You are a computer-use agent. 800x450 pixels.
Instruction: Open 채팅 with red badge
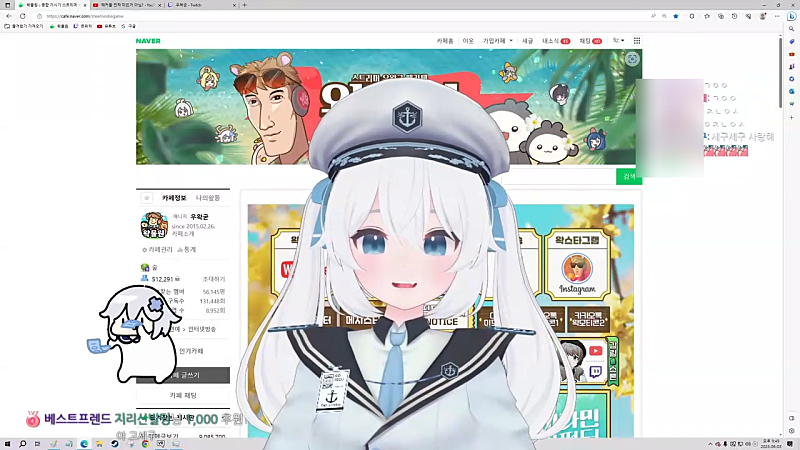[590, 41]
